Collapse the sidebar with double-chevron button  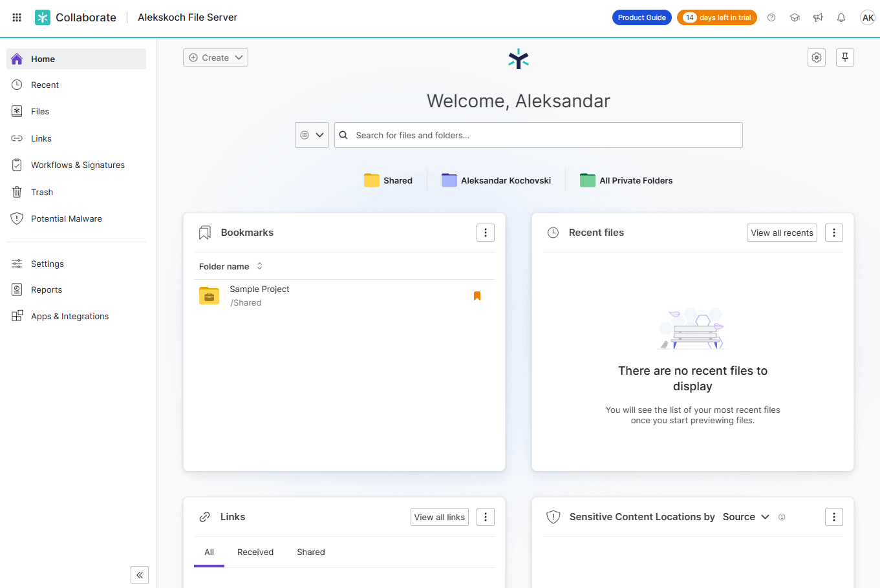[x=140, y=575]
